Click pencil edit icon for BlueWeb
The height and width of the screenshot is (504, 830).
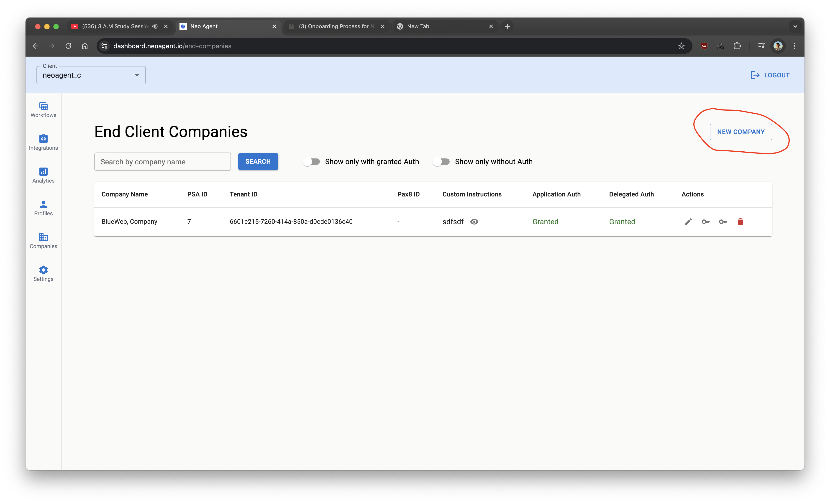(688, 221)
